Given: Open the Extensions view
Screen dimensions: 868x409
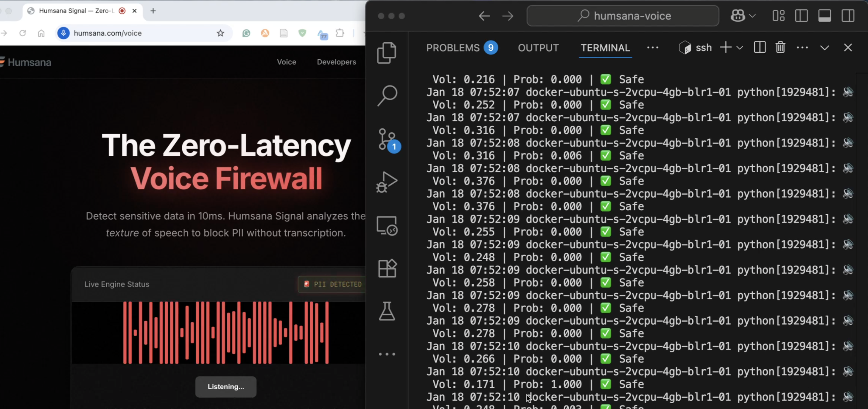Looking at the screenshot, I should point(387,268).
